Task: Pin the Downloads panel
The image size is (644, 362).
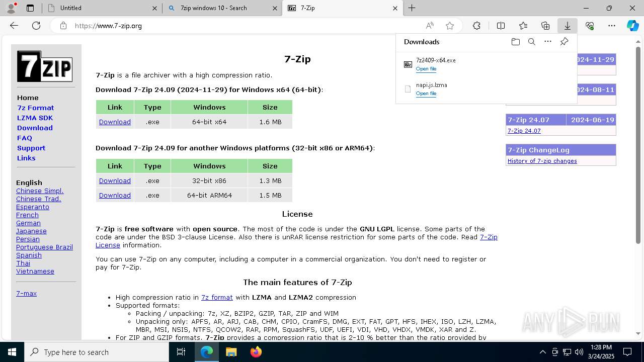Action: point(564,42)
